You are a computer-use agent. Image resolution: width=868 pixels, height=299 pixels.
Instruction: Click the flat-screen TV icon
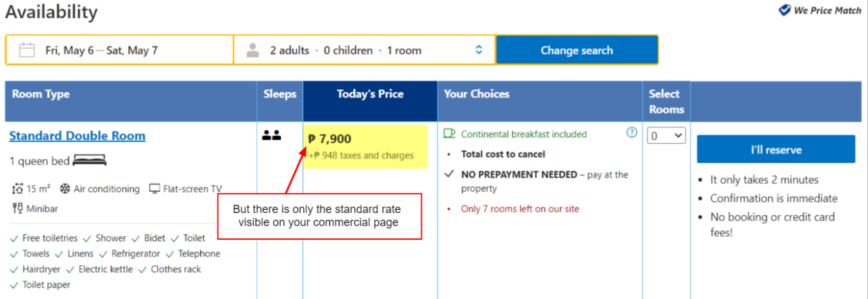(154, 189)
